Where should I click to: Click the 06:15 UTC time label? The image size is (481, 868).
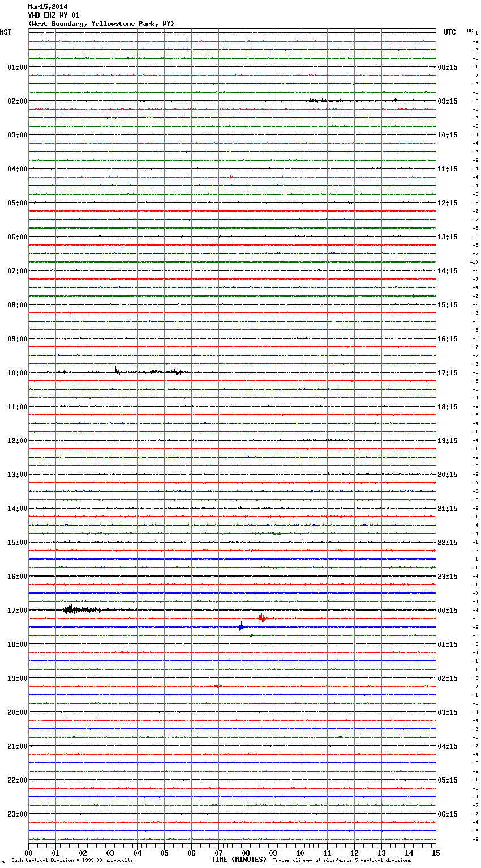tap(448, 814)
